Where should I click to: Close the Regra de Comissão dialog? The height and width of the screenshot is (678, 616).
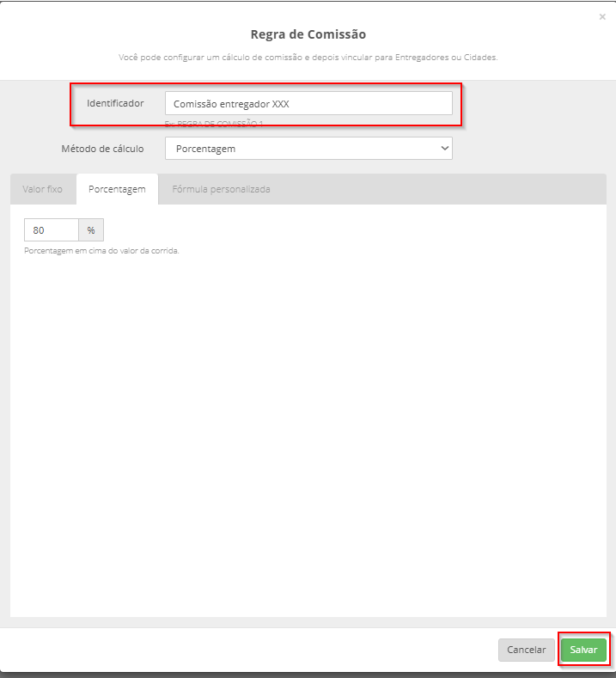pos(602,17)
